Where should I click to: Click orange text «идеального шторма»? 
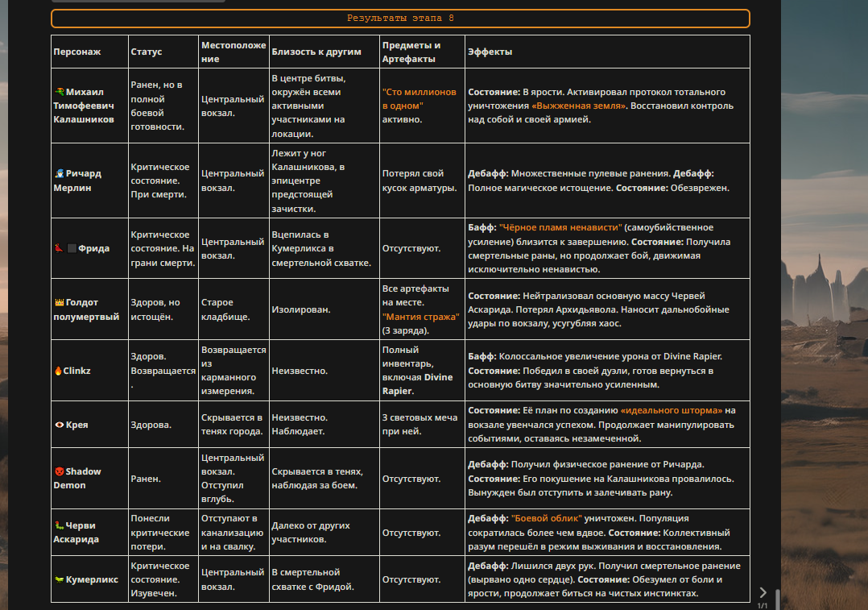(x=672, y=410)
